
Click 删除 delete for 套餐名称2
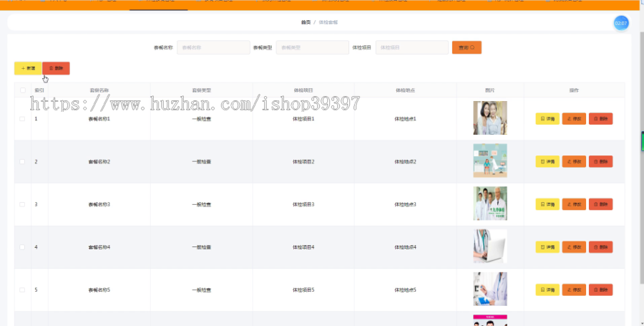pos(600,161)
